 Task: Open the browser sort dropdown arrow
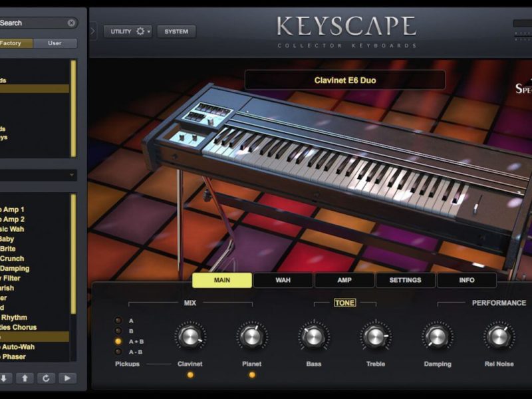72,175
